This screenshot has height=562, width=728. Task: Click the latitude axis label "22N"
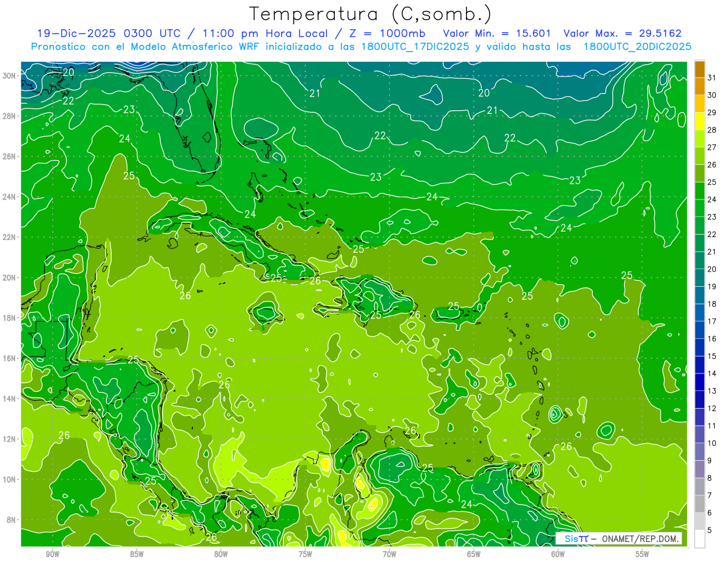point(10,237)
